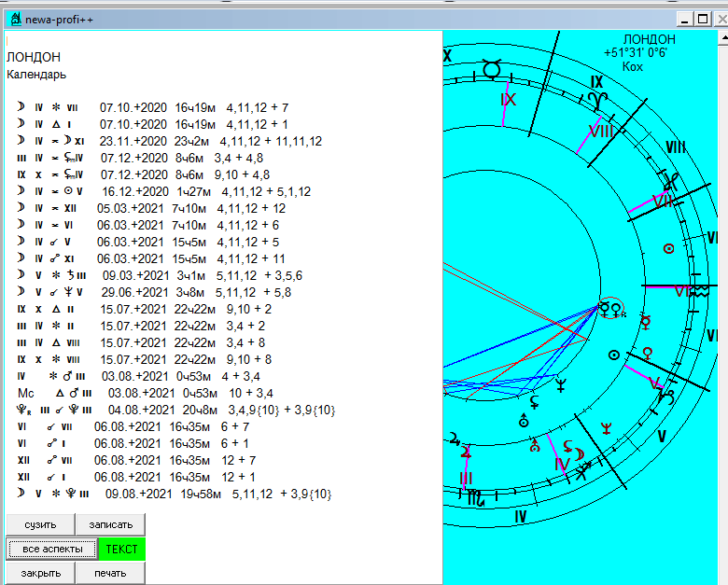Screen dimensions: 728x585
Task: Open the newa-profi++ title bar icon menu
Action: pyautogui.click(x=13, y=18)
